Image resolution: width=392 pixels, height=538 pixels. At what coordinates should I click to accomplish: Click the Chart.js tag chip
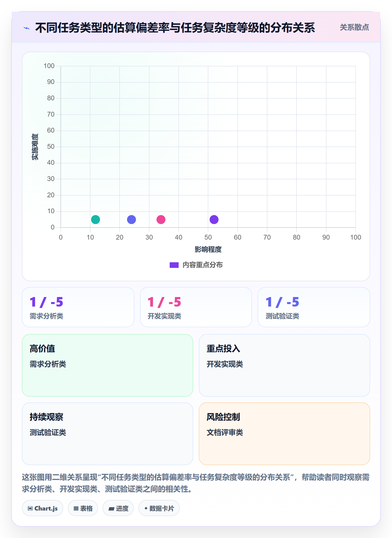click(43, 508)
